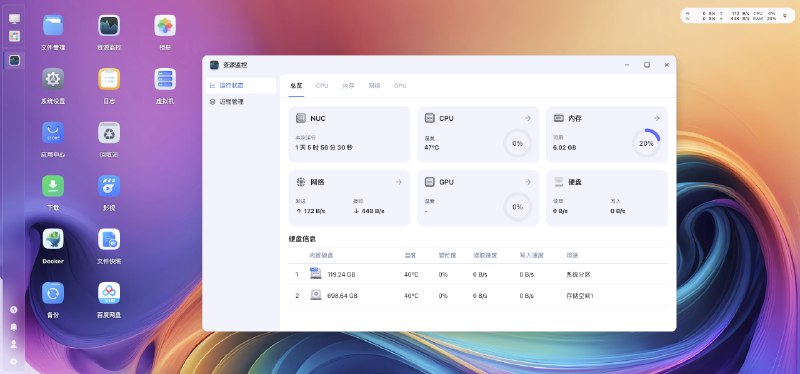Open the 影视 media desktop icon
800x374 pixels.
109,186
